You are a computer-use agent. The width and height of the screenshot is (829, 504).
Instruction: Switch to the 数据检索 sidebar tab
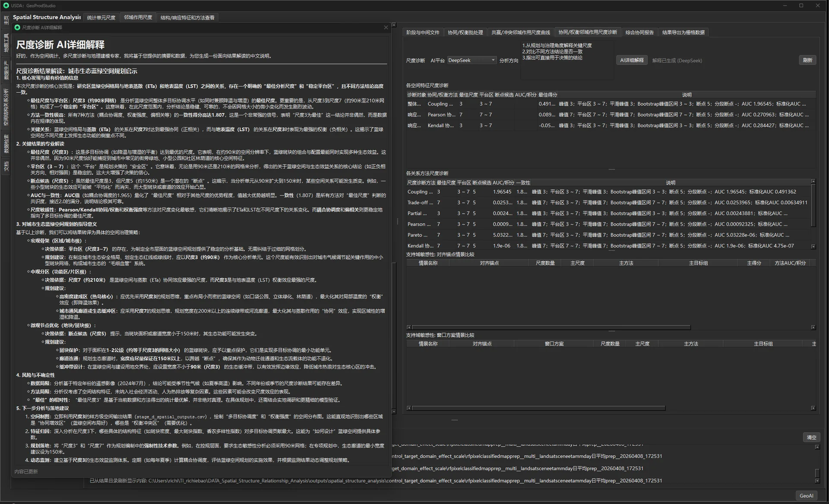[6, 143]
